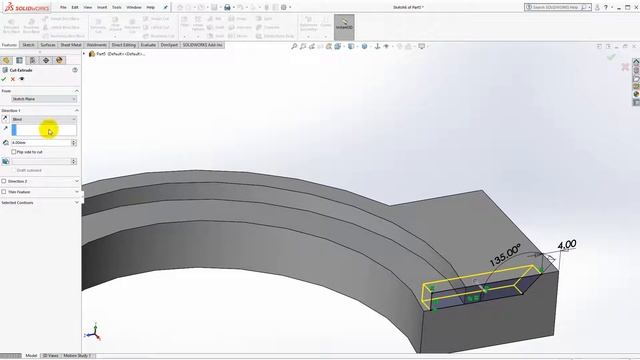Screen dimensions: 640x360
Task: Switch to the Sketch ribbon tab
Action: [28, 45]
